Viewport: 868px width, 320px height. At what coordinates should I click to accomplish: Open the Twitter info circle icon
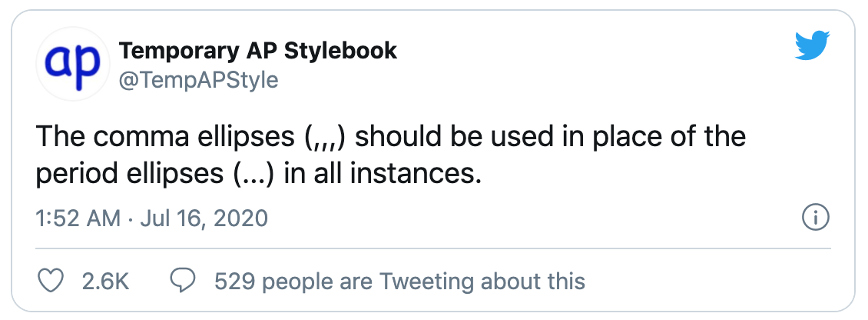click(x=813, y=218)
